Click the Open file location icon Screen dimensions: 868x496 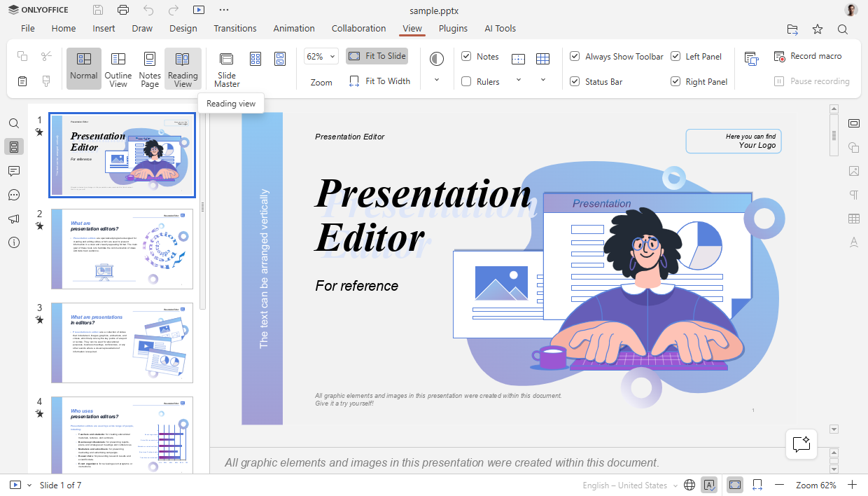pyautogui.click(x=792, y=29)
